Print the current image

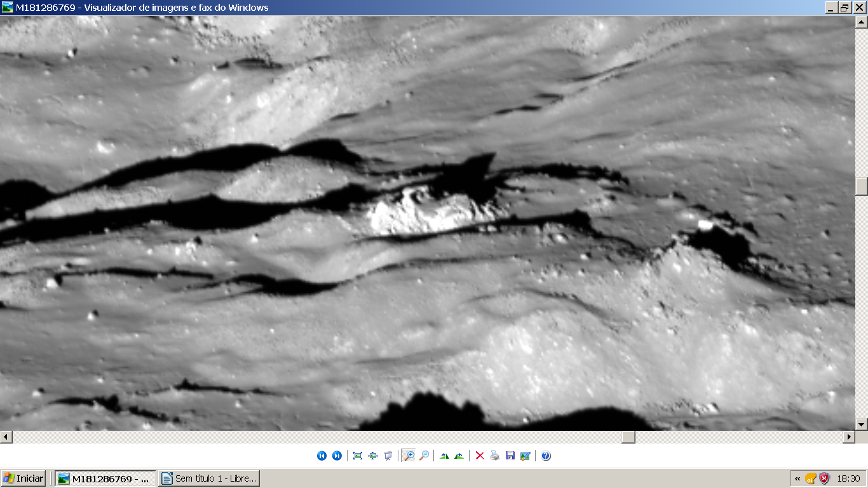click(495, 456)
